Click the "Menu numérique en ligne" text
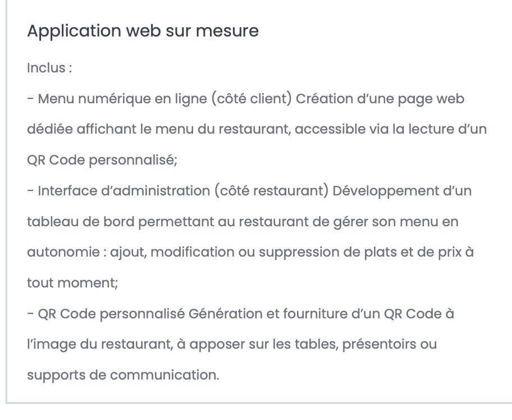Viewport: 512px width, 420px height. click(122, 99)
